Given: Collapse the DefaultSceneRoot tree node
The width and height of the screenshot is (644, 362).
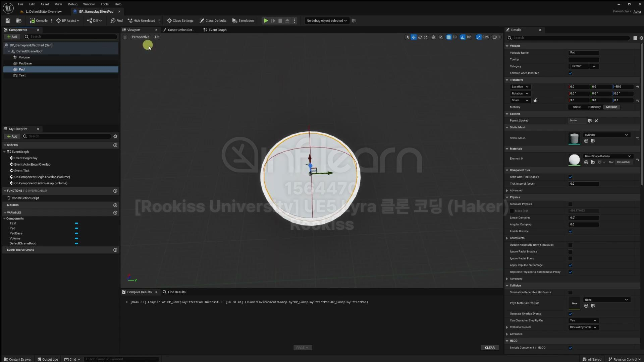Looking at the screenshot, I should pyautogui.click(x=9, y=51).
